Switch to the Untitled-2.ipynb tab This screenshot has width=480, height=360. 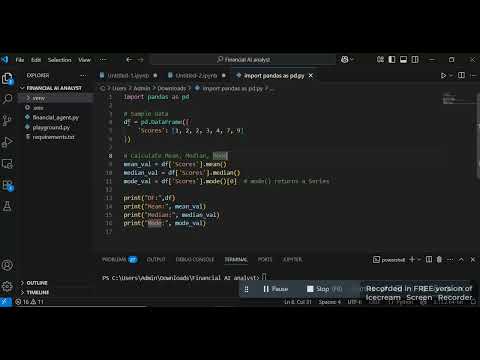[196, 76]
